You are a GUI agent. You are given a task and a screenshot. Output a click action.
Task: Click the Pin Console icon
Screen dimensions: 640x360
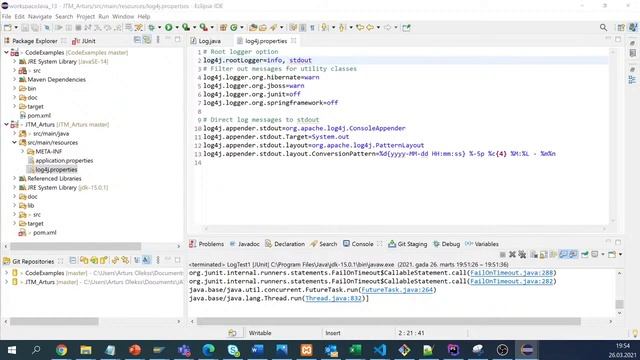[584, 254]
